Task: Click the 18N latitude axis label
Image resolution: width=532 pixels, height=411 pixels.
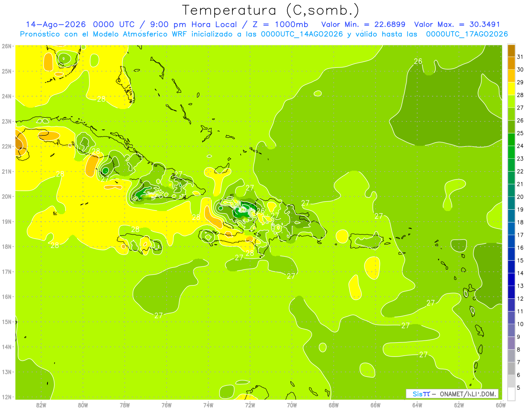Action: (x=7, y=247)
